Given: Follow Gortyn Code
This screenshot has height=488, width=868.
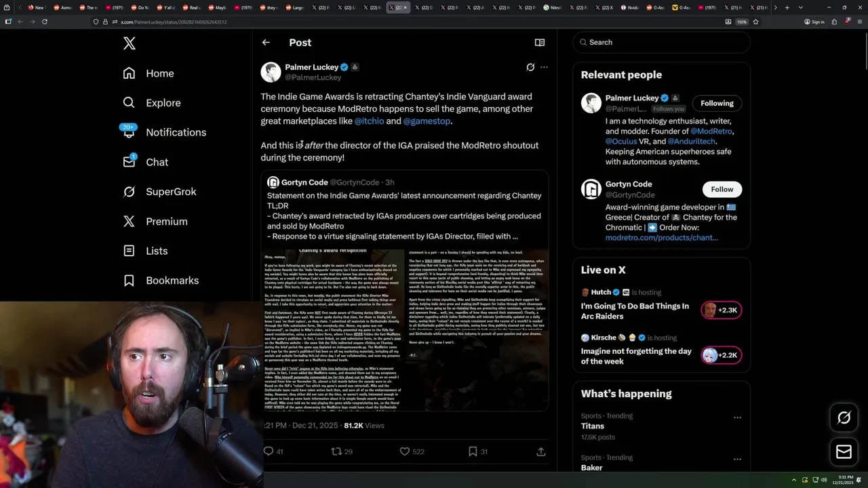Looking at the screenshot, I should click(722, 189).
